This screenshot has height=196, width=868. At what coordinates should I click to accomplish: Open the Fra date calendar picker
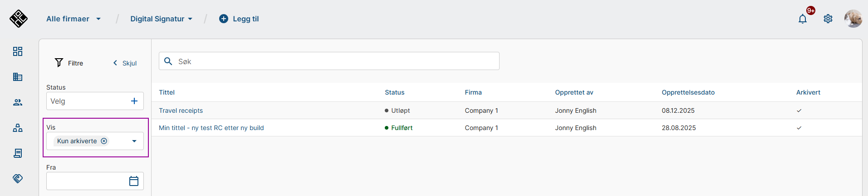coord(134,181)
